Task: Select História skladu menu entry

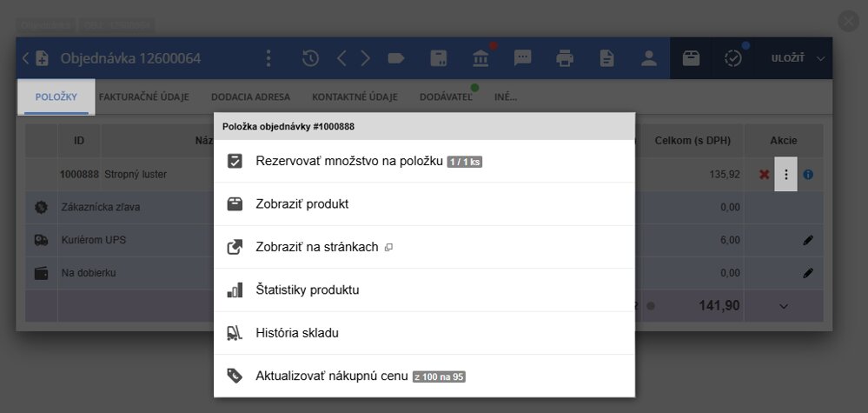Action: coord(424,333)
